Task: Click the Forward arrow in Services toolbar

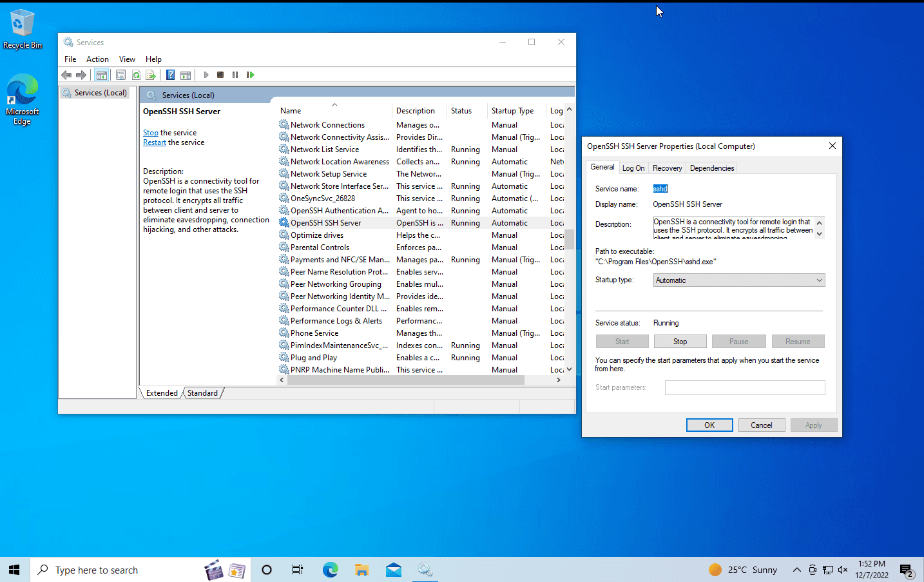Action: 81,75
